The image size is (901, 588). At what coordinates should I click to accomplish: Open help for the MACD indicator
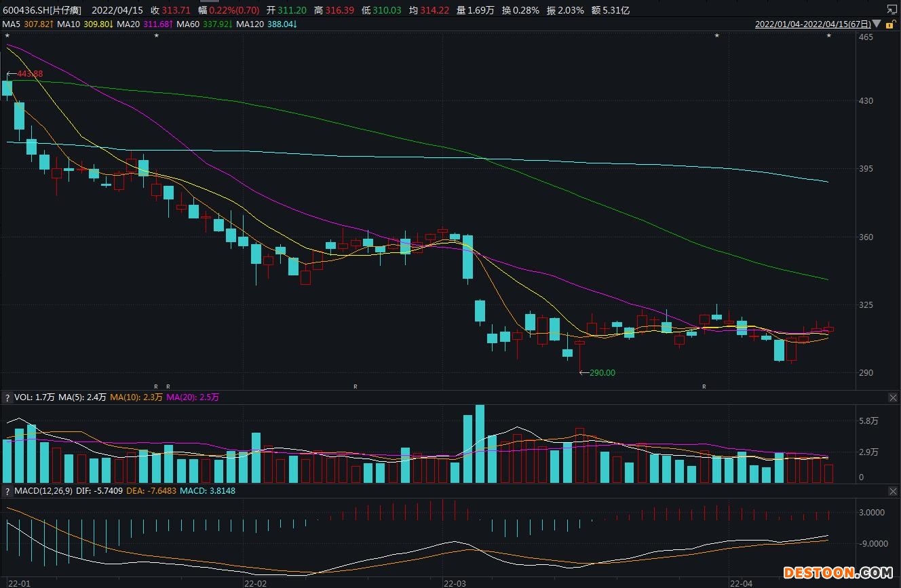tap(7, 490)
